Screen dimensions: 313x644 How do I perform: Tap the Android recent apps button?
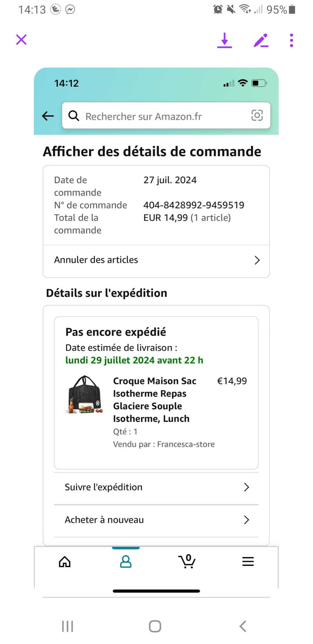(x=68, y=626)
